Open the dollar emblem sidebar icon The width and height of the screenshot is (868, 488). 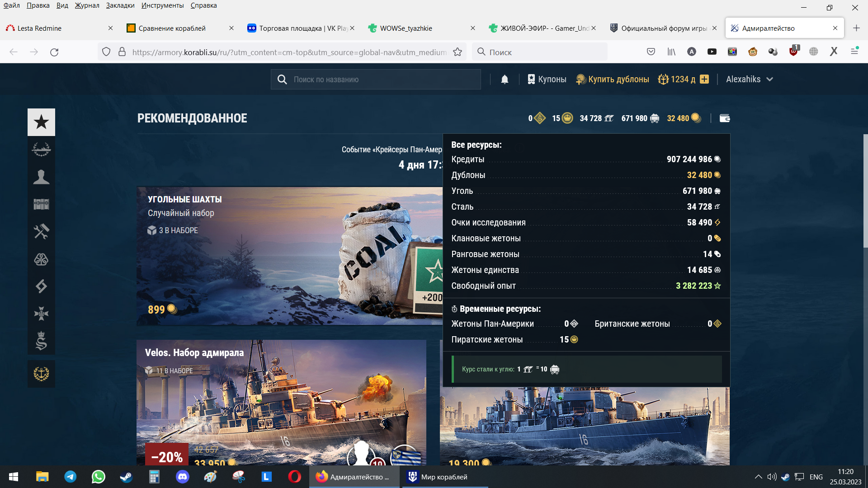(41, 341)
